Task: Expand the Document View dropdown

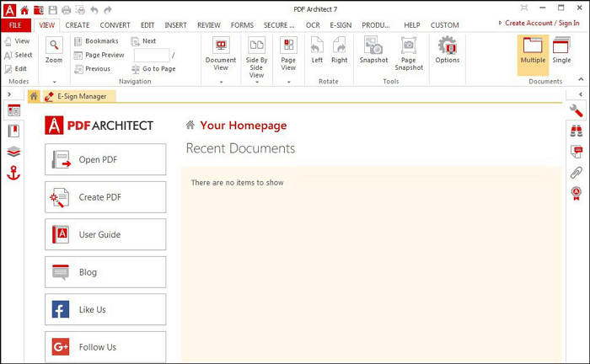Action: coord(221,82)
